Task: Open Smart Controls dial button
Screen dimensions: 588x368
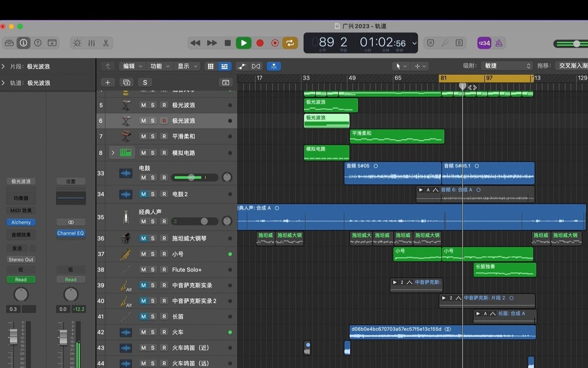Action: [x=77, y=43]
